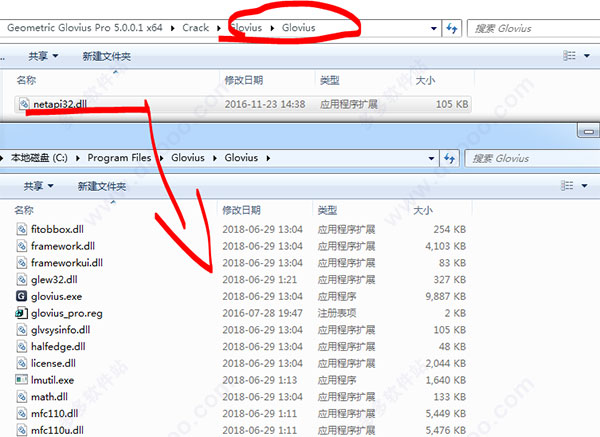This screenshot has width=600, height=437.
Task: Focus search box in Crack window
Action: point(534,28)
